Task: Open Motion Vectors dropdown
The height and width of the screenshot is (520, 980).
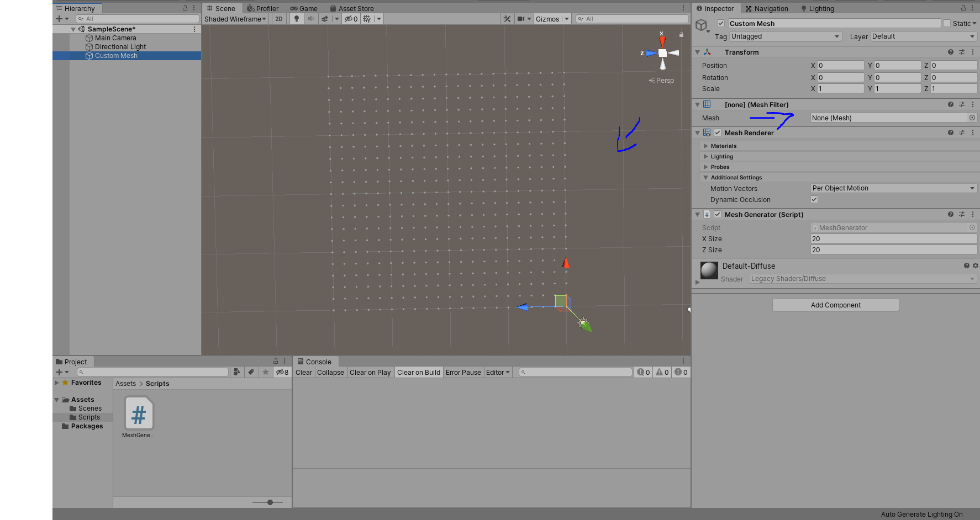Action: click(894, 188)
